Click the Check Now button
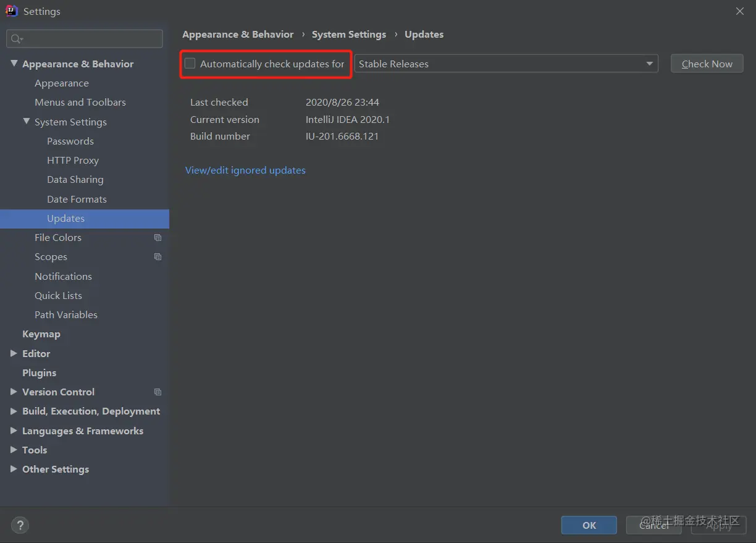The width and height of the screenshot is (756, 543). (707, 64)
